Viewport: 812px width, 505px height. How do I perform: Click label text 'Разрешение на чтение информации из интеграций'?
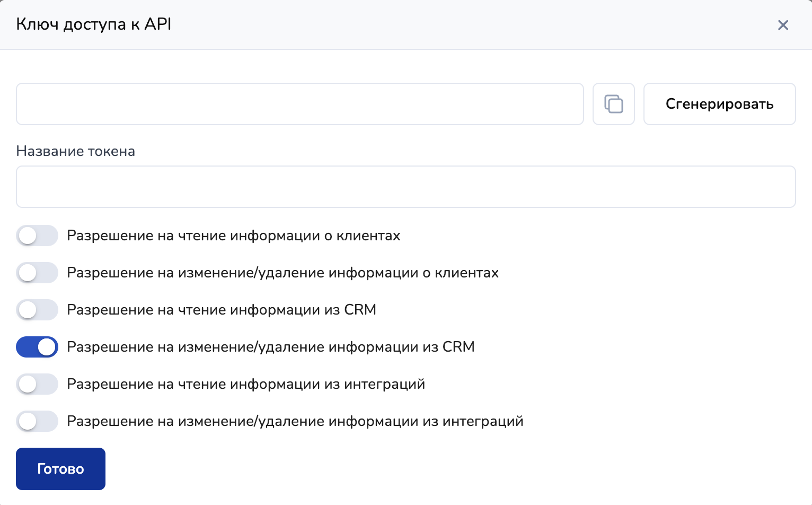[246, 384]
